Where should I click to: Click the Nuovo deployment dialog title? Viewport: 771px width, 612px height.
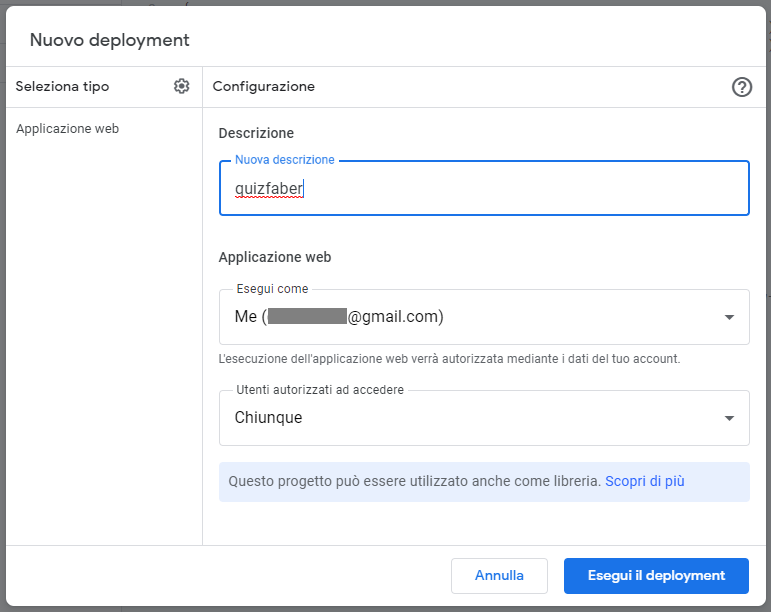click(x=109, y=41)
